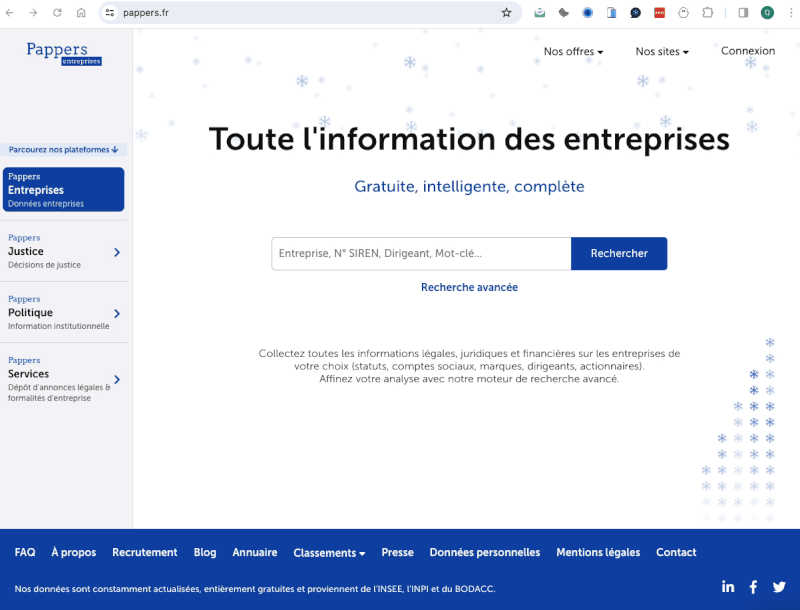
Task: Open the green profile avatar
Action: 767,13
